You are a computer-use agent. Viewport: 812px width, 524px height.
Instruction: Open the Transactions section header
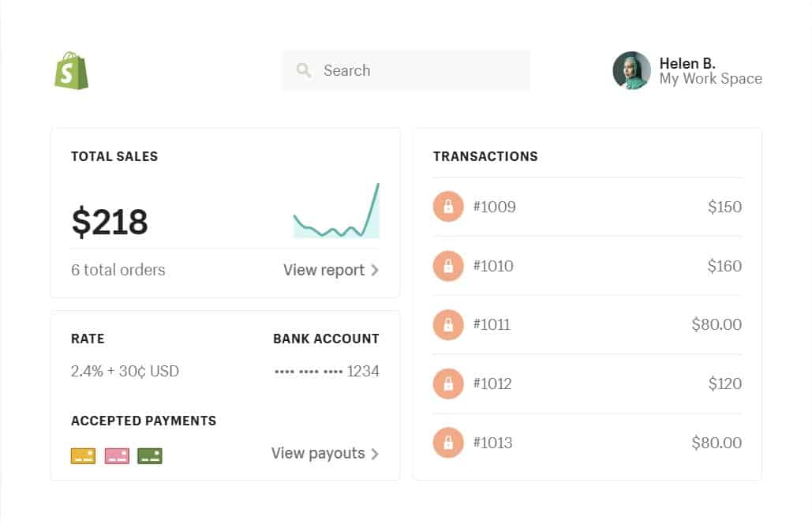pyautogui.click(x=485, y=156)
